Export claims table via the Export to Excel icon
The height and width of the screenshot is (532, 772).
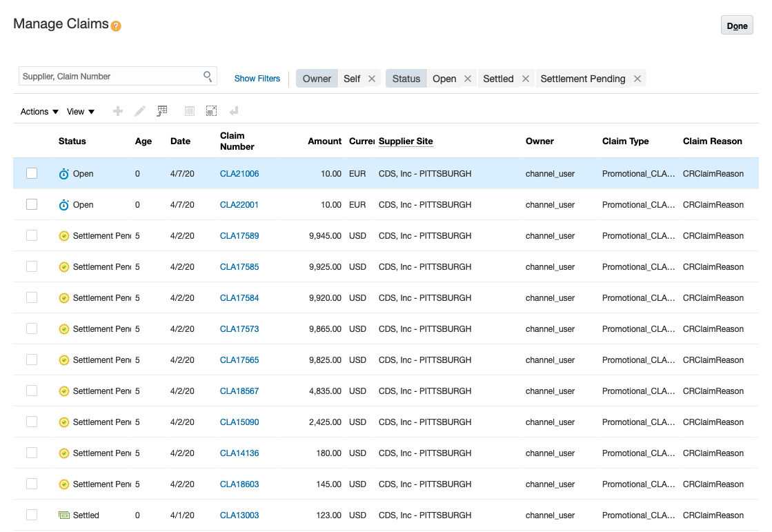pyautogui.click(x=161, y=111)
